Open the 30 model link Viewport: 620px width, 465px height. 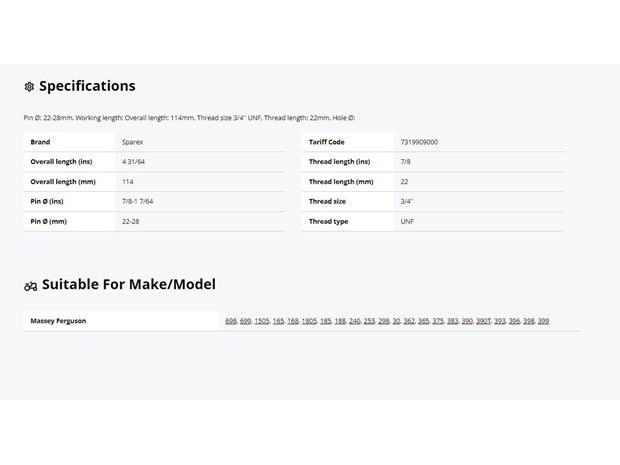pos(396,321)
